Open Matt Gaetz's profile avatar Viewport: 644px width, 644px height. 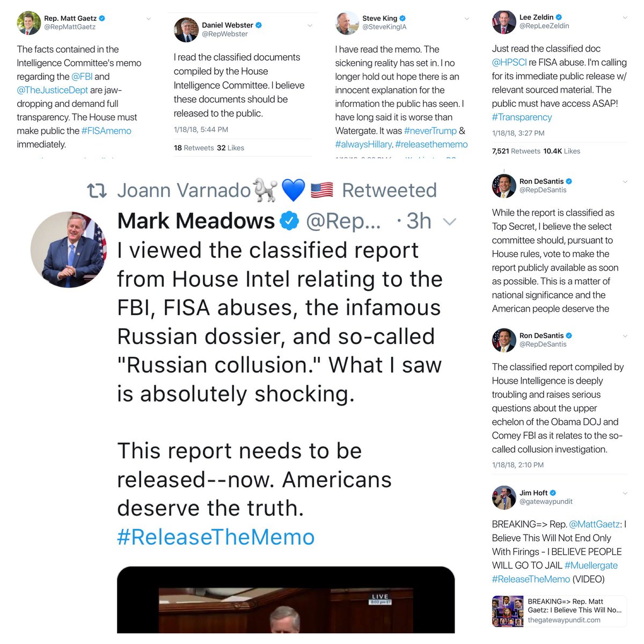point(29,23)
